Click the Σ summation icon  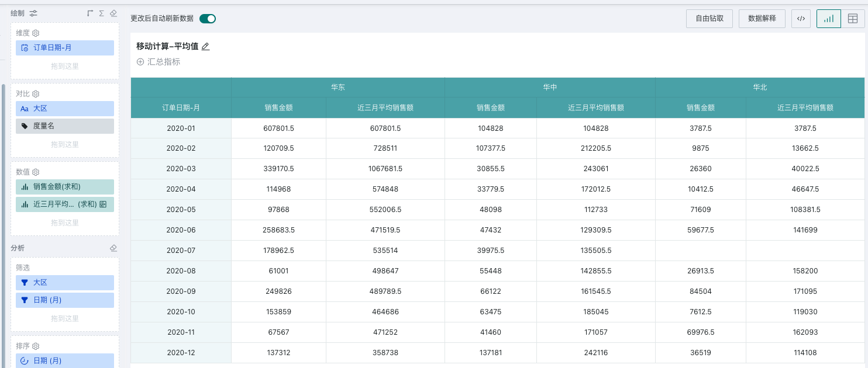click(102, 13)
